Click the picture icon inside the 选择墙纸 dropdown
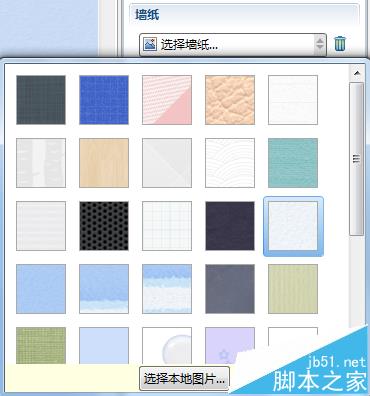This screenshot has height=396, width=370. (x=150, y=44)
